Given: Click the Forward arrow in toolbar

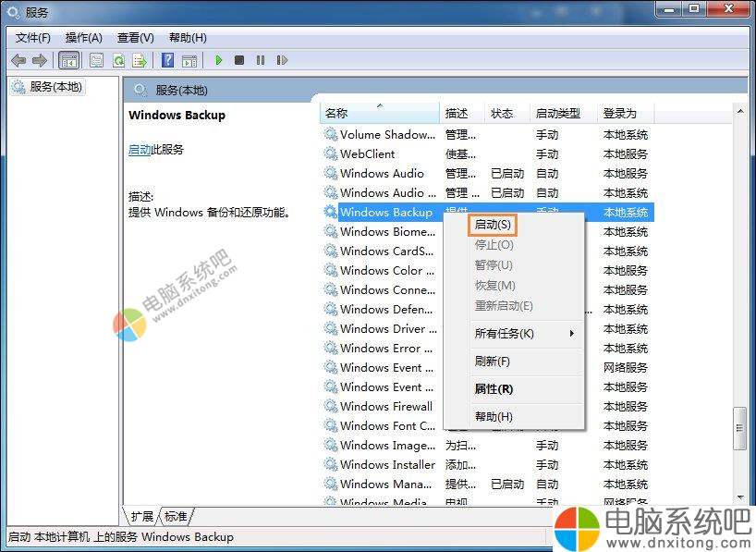Looking at the screenshot, I should coord(39,60).
